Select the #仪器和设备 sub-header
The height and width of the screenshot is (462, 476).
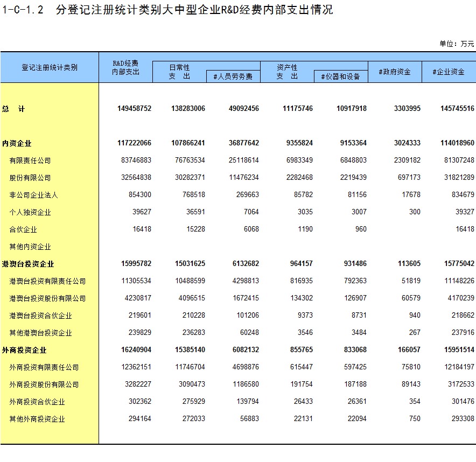(x=340, y=76)
